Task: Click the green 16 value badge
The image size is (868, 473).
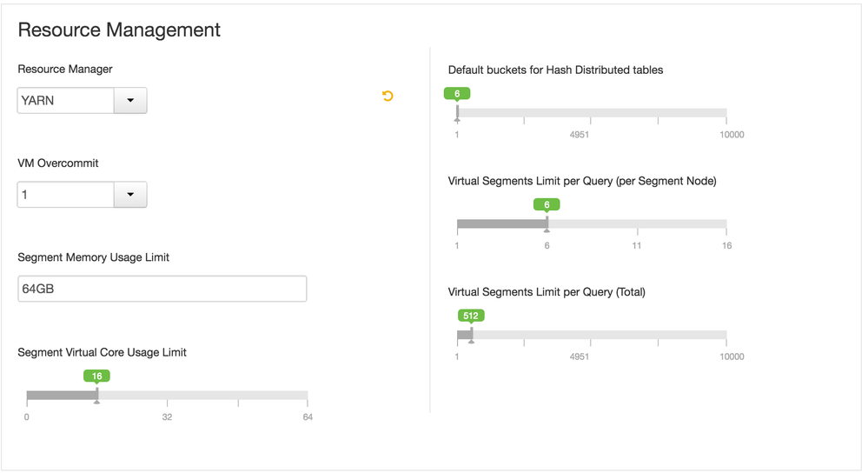Action: tap(97, 376)
